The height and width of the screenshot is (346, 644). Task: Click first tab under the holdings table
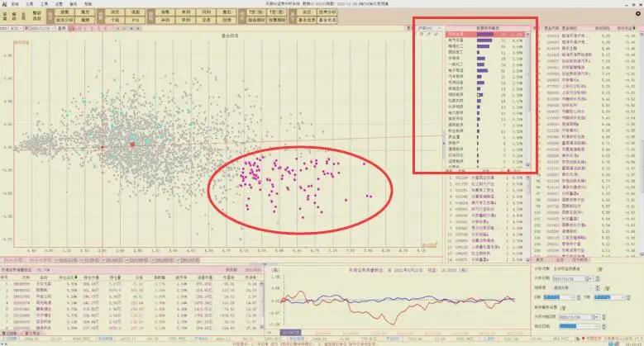coord(9,334)
